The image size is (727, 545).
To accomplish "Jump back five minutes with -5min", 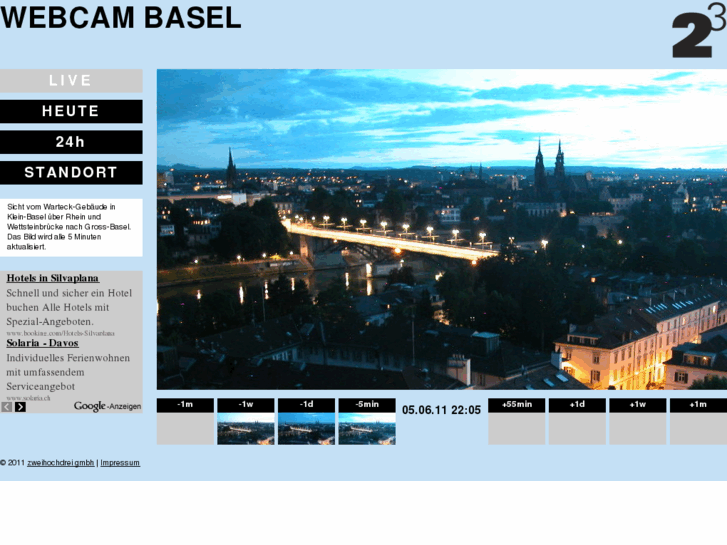I will click(x=367, y=405).
